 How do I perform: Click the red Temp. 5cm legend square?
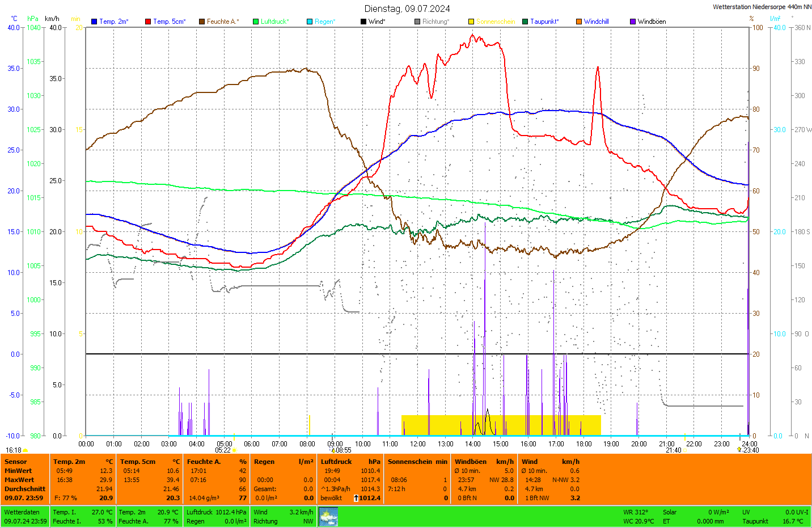pos(148,22)
